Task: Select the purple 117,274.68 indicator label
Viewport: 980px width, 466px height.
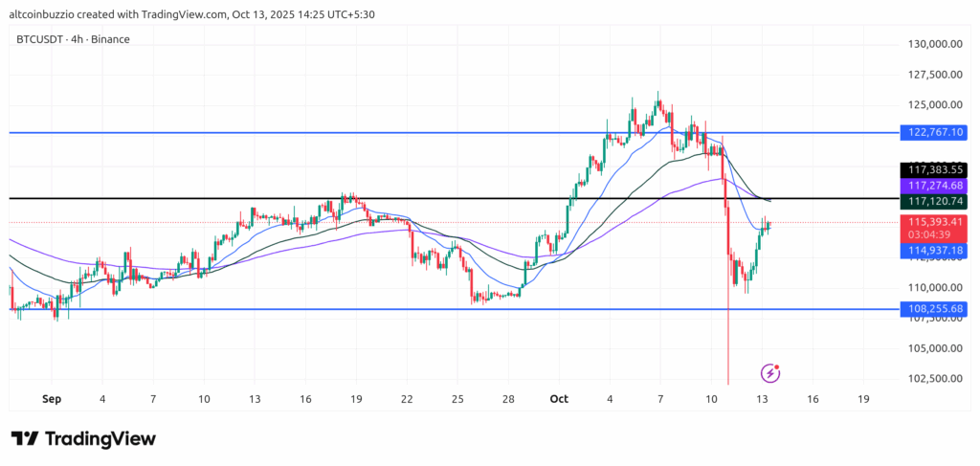Action: coord(935,185)
